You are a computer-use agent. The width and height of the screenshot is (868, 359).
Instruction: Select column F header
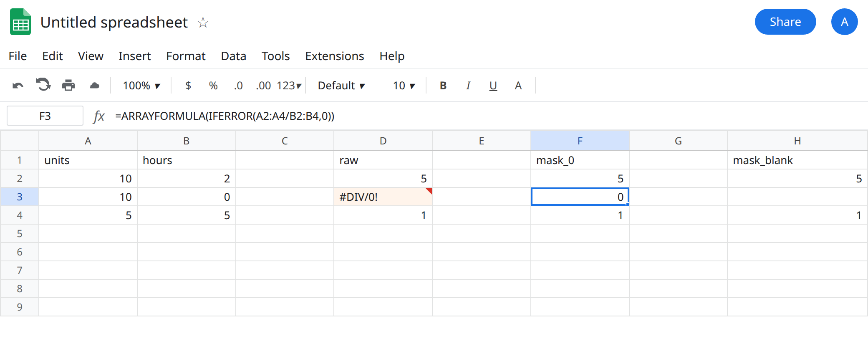[x=580, y=141]
